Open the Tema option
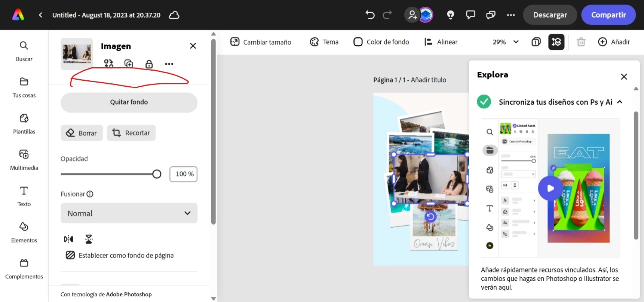This screenshot has width=644, height=302. (324, 42)
